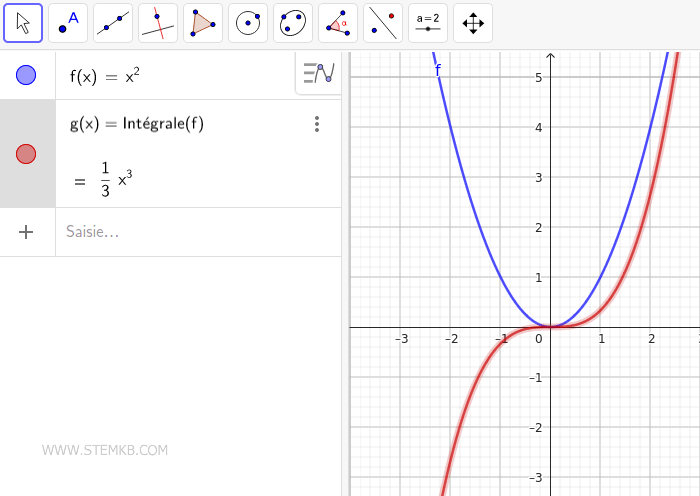Select the Slider a=2 tool
The height and width of the screenshot is (496, 700).
click(428, 23)
